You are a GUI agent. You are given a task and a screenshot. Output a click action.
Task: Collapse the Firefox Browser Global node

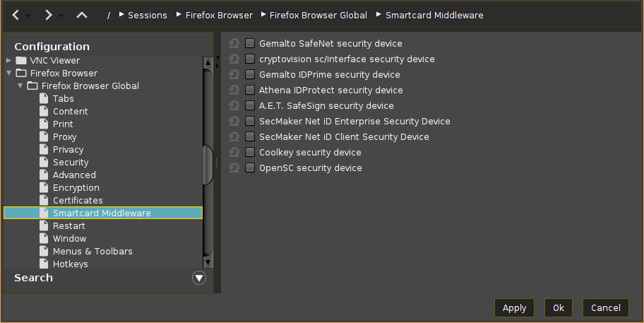coord(20,86)
